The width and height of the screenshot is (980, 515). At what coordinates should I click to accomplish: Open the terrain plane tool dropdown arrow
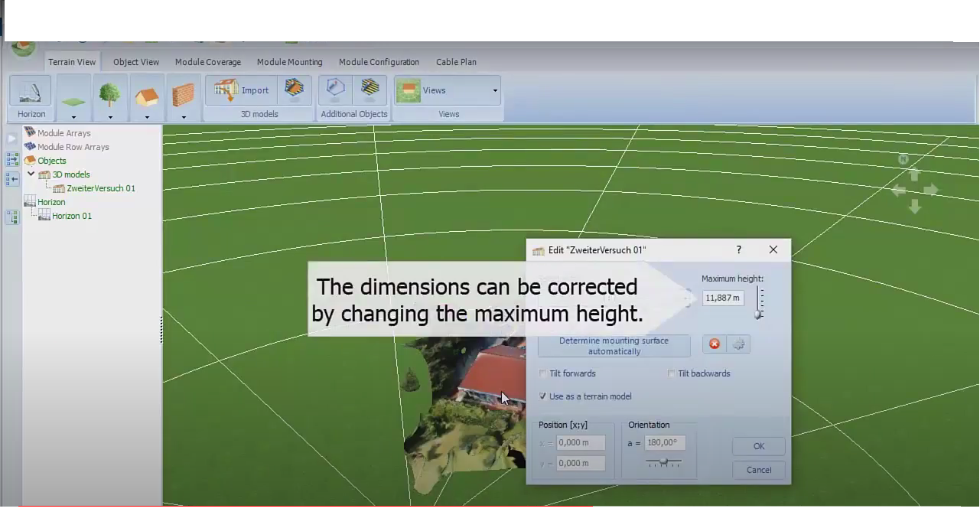click(x=73, y=116)
